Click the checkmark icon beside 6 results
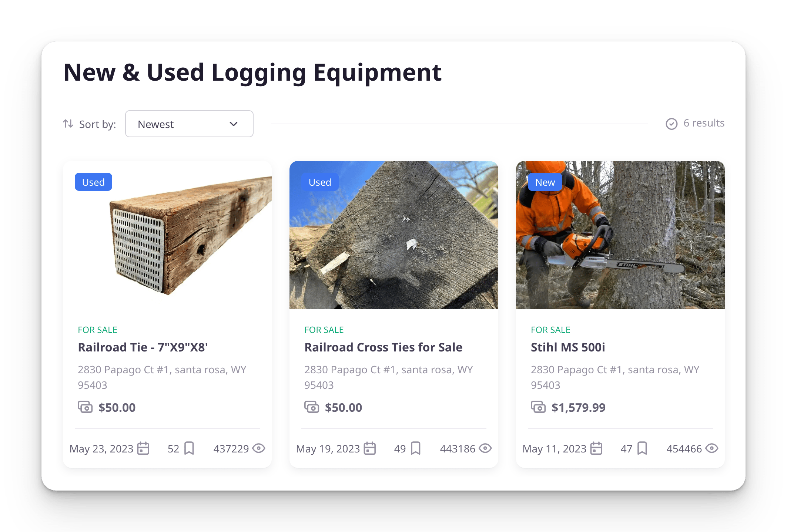 tap(672, 124)
